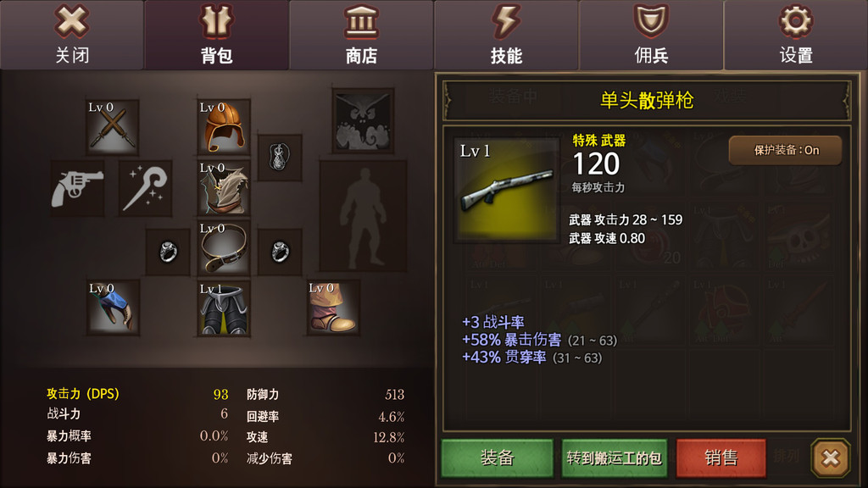Open the 商店 shop tab
Image resolution: width=868 pixels, height=488 pixels.
coord(361,34)
